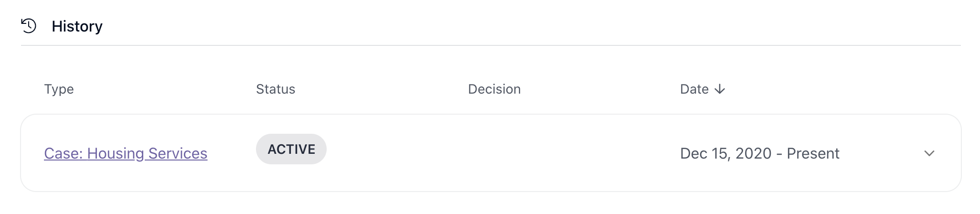Image resolution: width=980 pixels, height=214 pixels.
Task: Click Housing Services text in case link
Action: click(147, 153)
